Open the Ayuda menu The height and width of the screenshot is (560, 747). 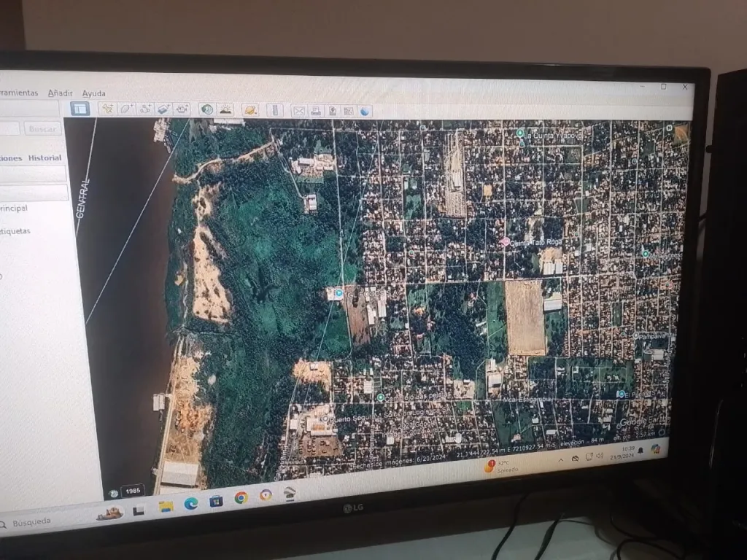94,93
